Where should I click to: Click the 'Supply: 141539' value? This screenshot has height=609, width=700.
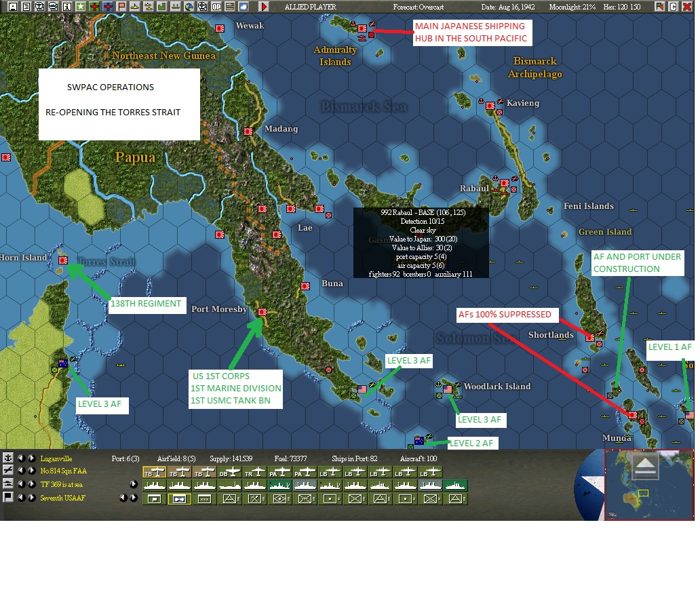point(231,458)
